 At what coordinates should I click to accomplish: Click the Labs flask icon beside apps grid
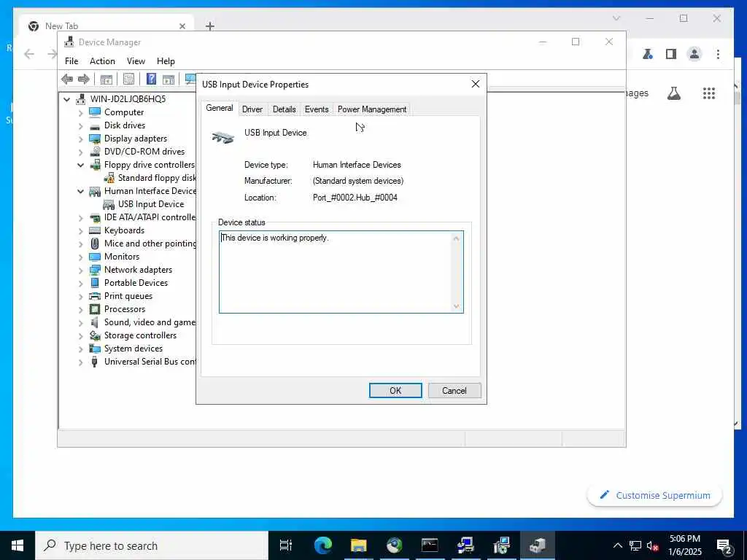coord(673,93)
